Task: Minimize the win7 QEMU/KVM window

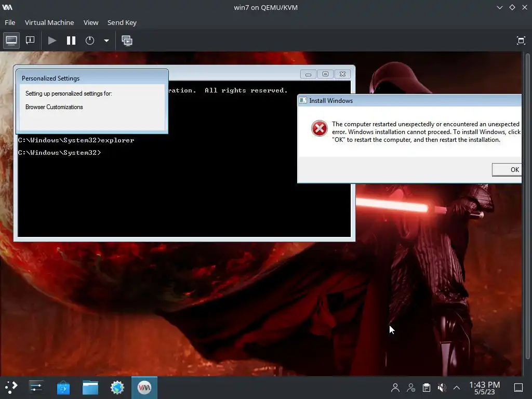Action: tap(500, 7)
